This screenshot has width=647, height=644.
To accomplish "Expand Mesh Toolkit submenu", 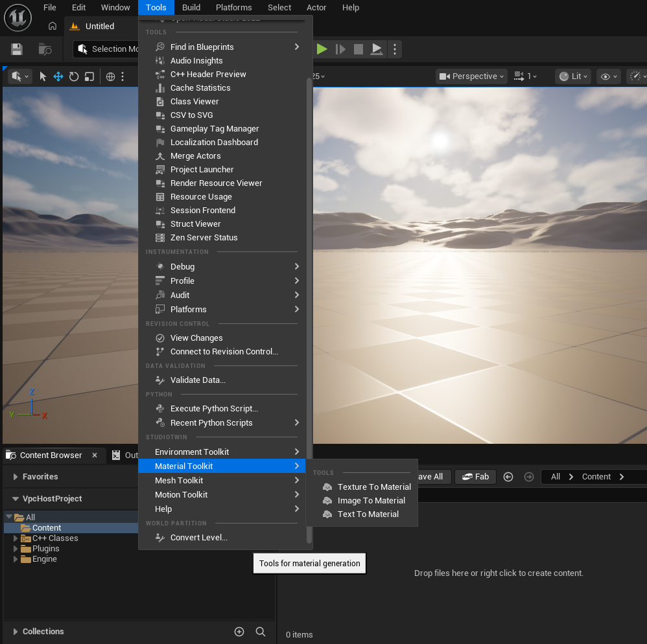I will (226, 480).
